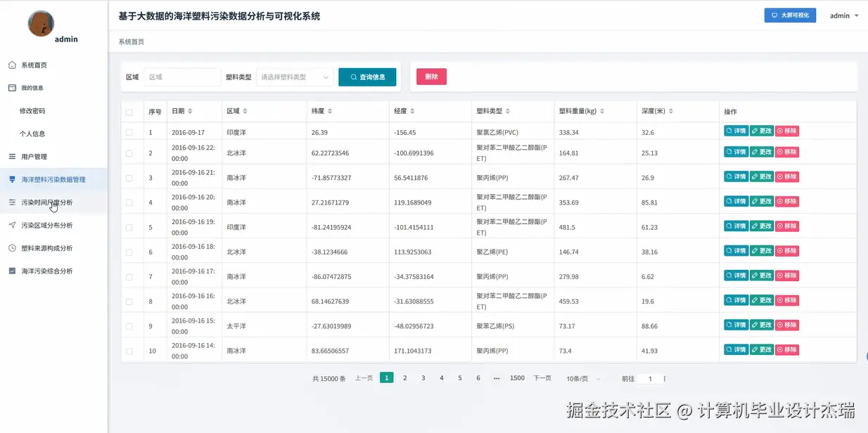Sort by 深度(米) column arrows

click(x=670, y=111)
